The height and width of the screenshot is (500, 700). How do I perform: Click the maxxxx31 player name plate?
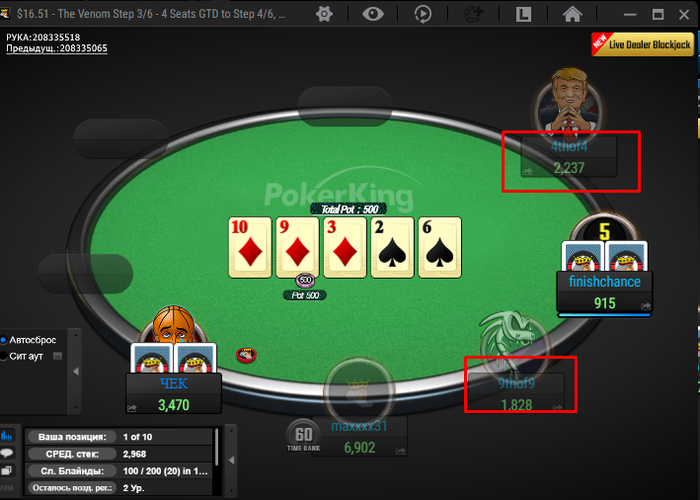[x=359, y=437]
